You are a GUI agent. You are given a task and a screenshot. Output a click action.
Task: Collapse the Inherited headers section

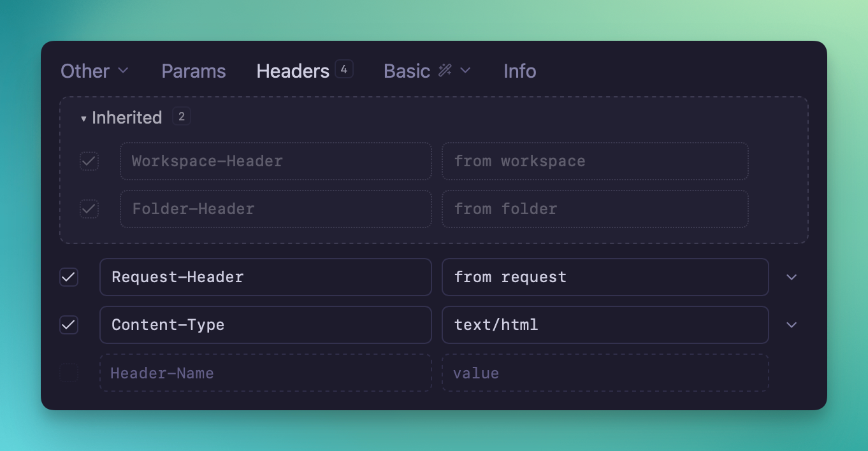coord(83,118)
